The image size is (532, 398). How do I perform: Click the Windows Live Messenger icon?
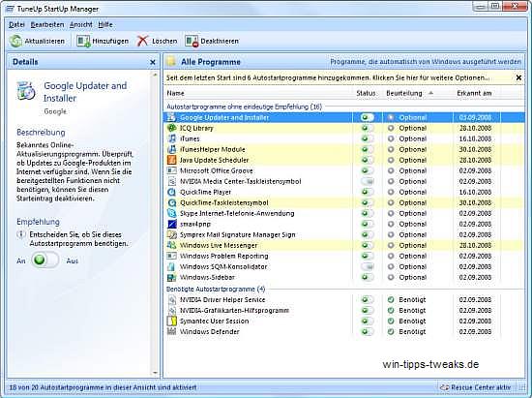(x=172, y=245)
